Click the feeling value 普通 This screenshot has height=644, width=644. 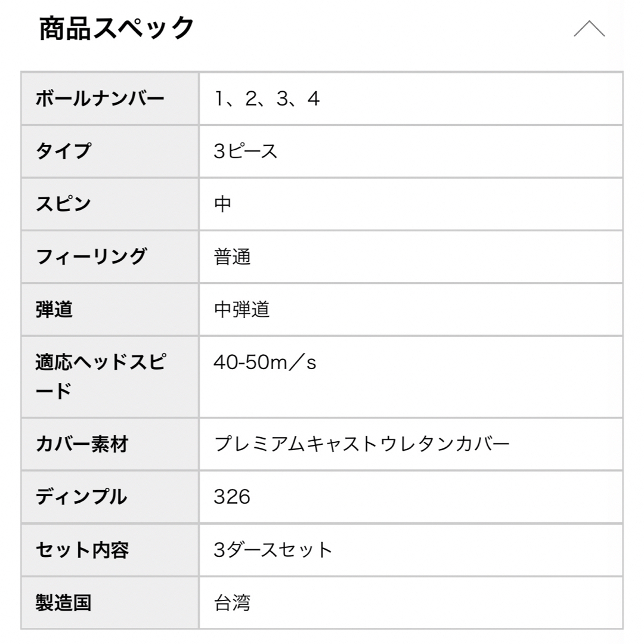click(x=232, y=257)
